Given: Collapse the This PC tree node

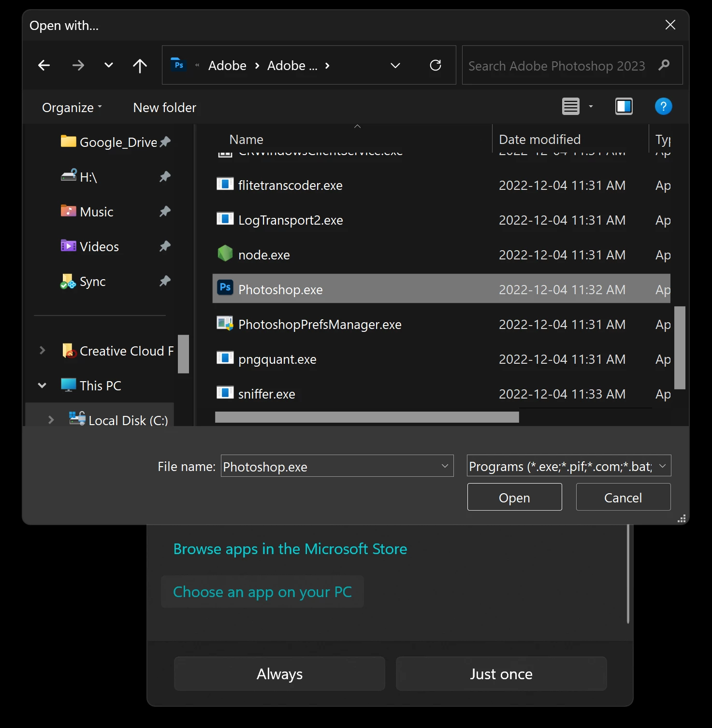Looking at the screenshot, I should tap(42, 385).
